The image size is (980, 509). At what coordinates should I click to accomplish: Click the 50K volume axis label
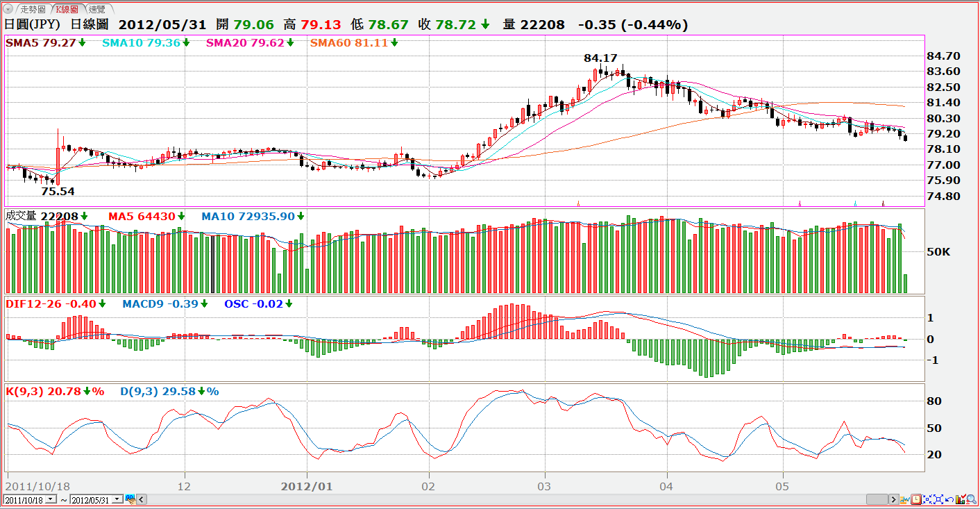(x=938, y=251)
